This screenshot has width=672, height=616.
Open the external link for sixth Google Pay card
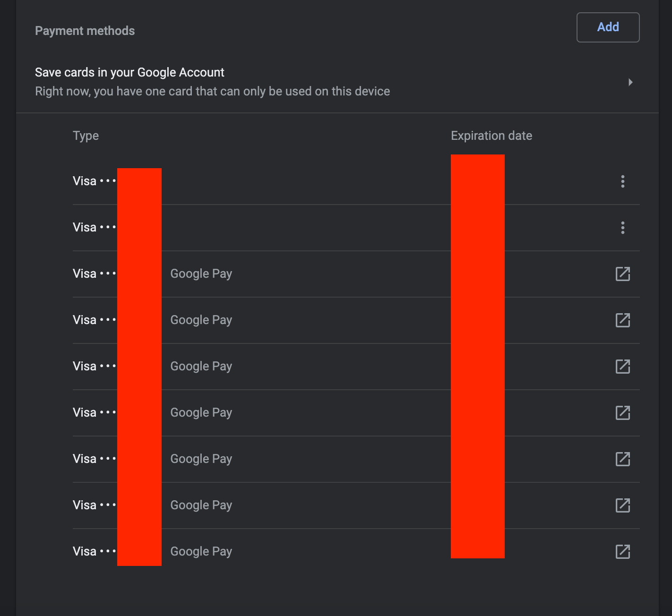623,505
